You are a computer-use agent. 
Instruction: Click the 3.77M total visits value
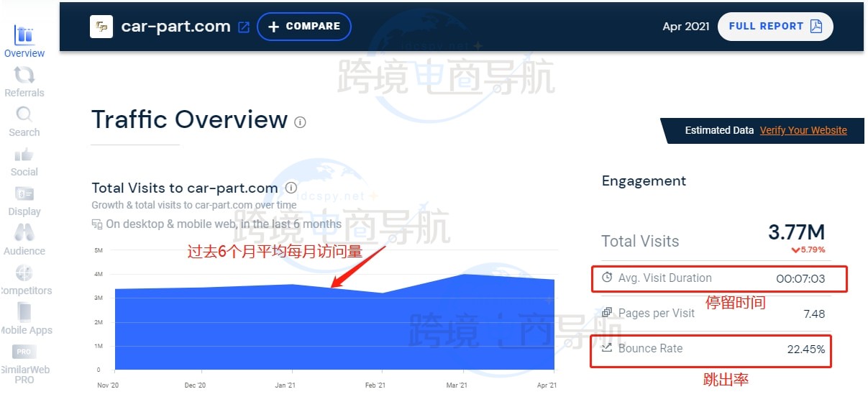coord(796,232)
